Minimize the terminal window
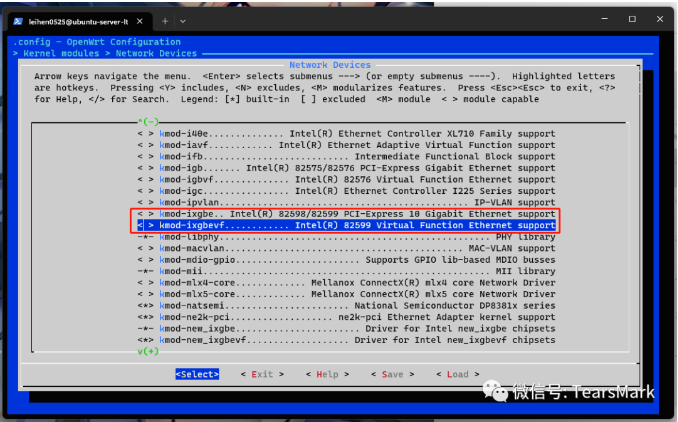The height and width of the screenshot is (422, 678). point(604,19)
